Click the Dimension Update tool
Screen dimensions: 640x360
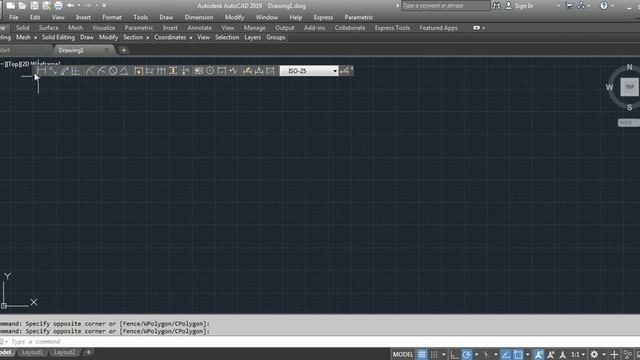[270, 71]
